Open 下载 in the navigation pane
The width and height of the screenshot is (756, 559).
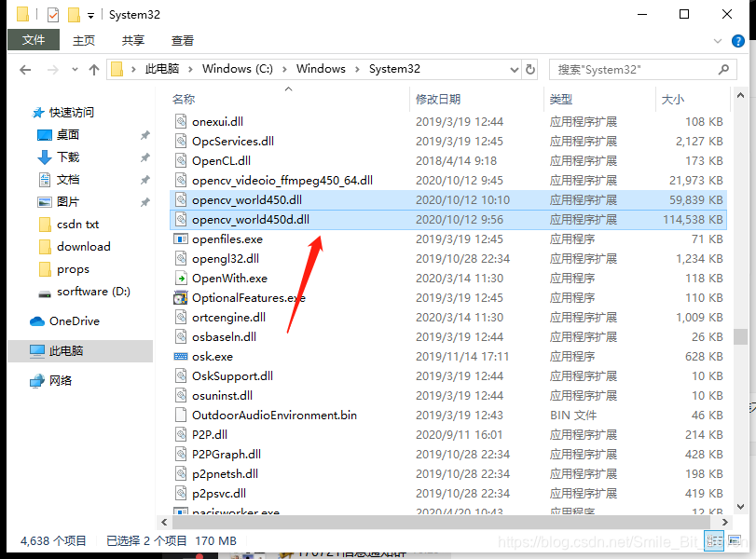click(67, 157)
